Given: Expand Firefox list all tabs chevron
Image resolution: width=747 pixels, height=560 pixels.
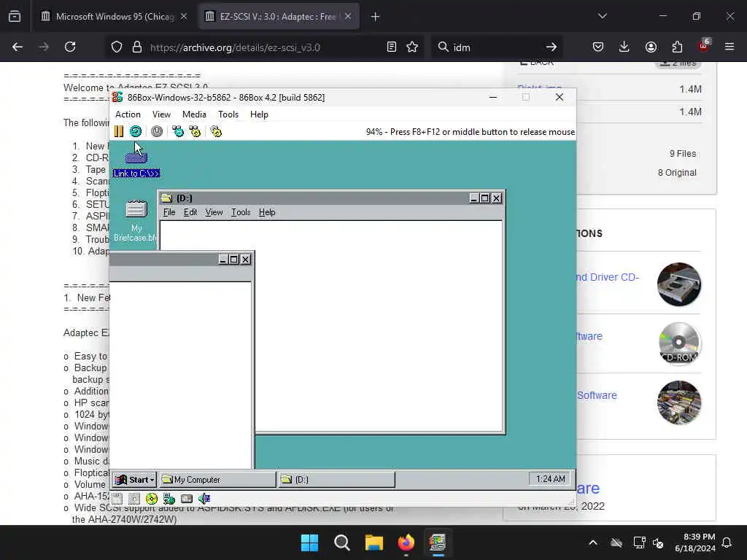Looking at the screenshot, I should [603, 17].
